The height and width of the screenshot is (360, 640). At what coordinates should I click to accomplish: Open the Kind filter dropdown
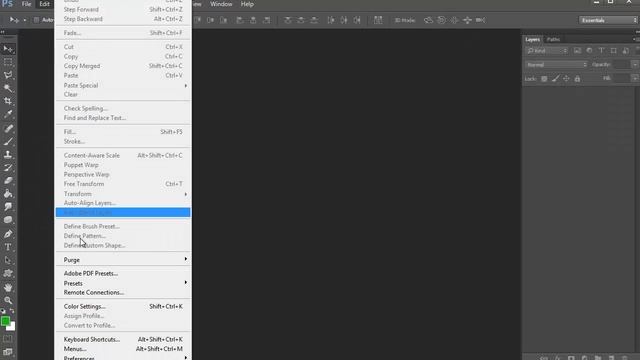(x=547, y=51)
